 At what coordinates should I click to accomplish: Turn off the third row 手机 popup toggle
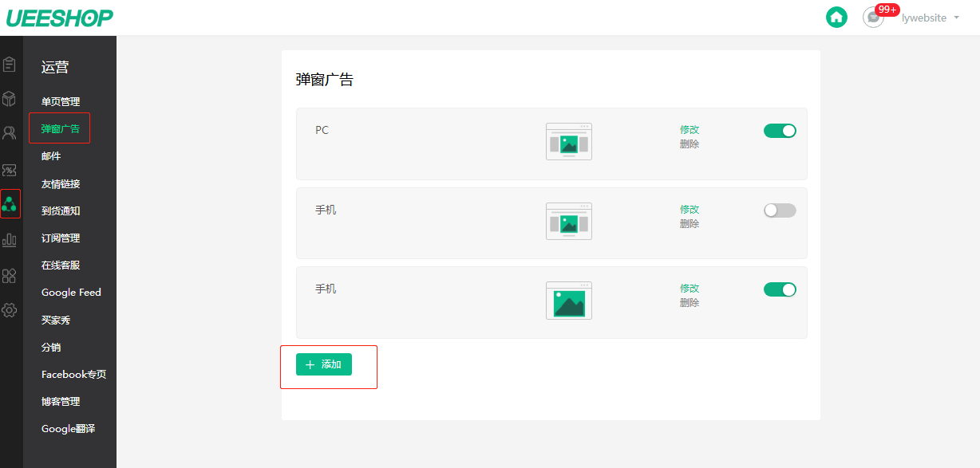coord(780,289)
